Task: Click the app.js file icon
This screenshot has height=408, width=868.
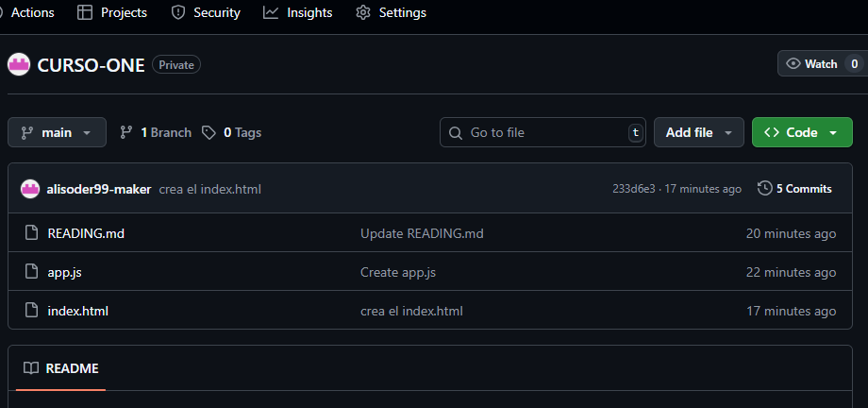Action: [32, 272]
